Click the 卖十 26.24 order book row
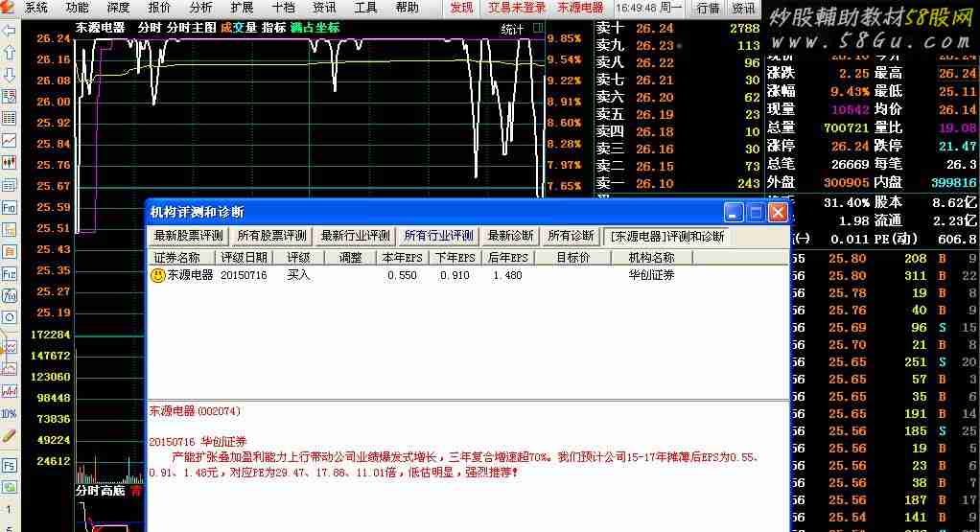The height and width of the screenshot is (532, 980). (x=678, y=28)
